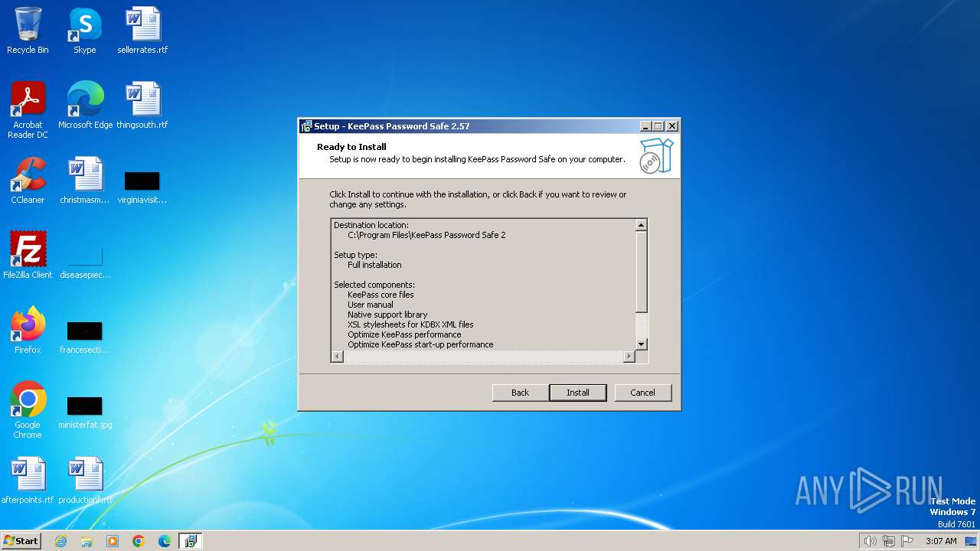Click the taskbar clock showing 3:07 AM
The image size is (980, 551).
tap(941, 541)
